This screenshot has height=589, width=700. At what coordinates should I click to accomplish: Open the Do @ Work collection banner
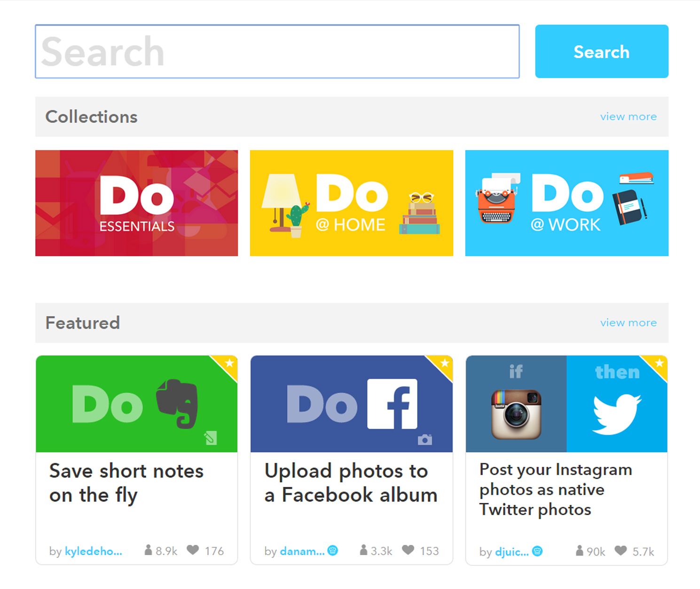pos(567,203)
